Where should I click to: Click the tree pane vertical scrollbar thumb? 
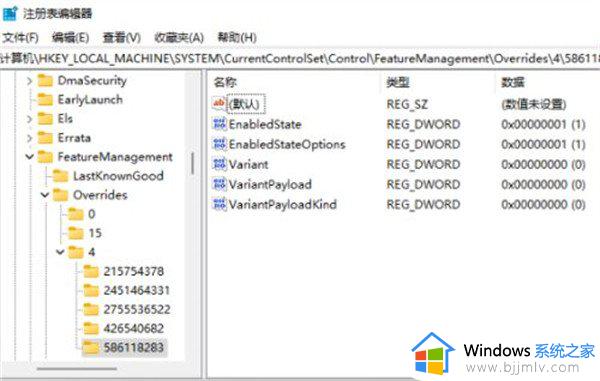click(x=192, y=164)
